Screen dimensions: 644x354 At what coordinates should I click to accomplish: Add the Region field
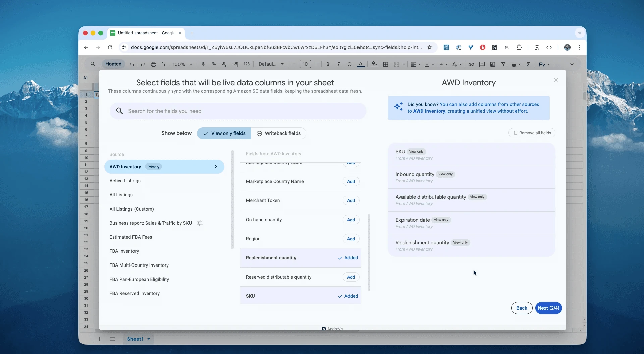[351, 239]
